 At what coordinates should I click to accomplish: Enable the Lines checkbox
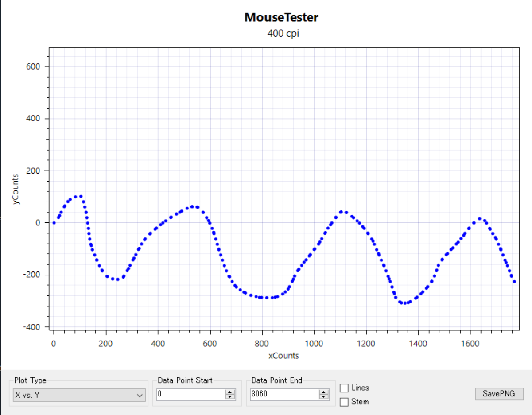[x=344, y=388]
